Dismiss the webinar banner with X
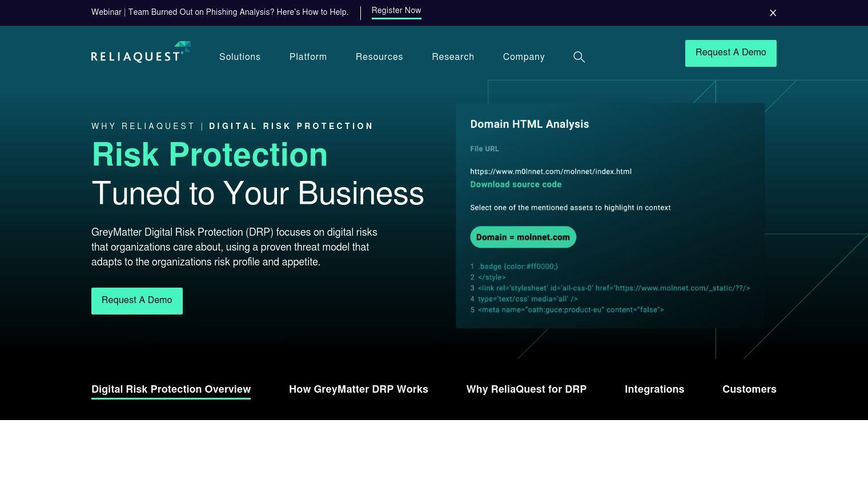 tap(773, 13)
